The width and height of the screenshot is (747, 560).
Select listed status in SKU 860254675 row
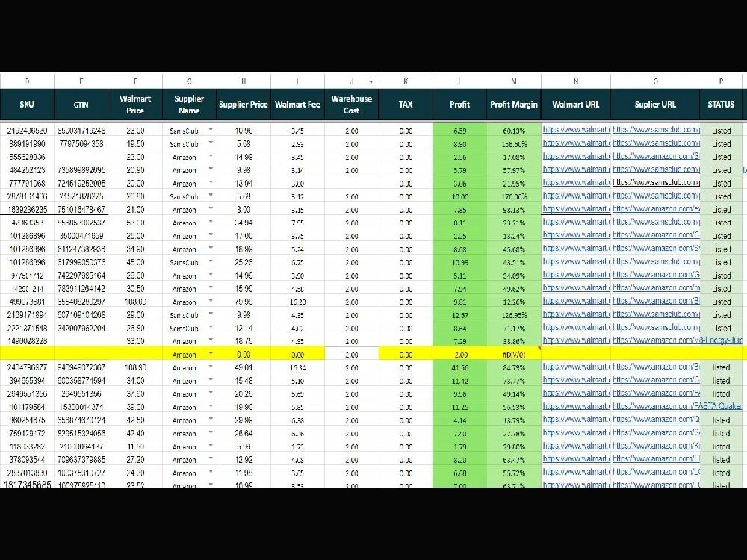721,420
